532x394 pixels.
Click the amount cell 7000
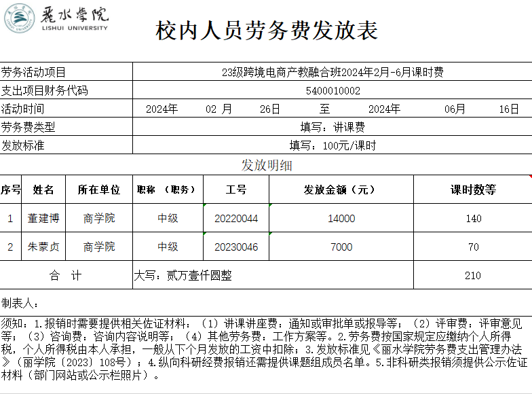click(341, 247)
